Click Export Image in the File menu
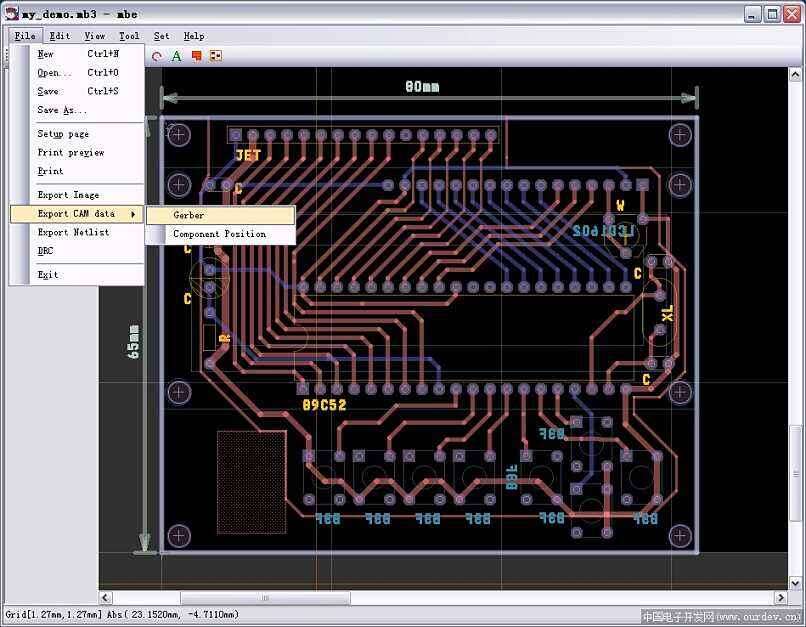The height and width of the screenshot is (627, 806). (x=64, y=194)
